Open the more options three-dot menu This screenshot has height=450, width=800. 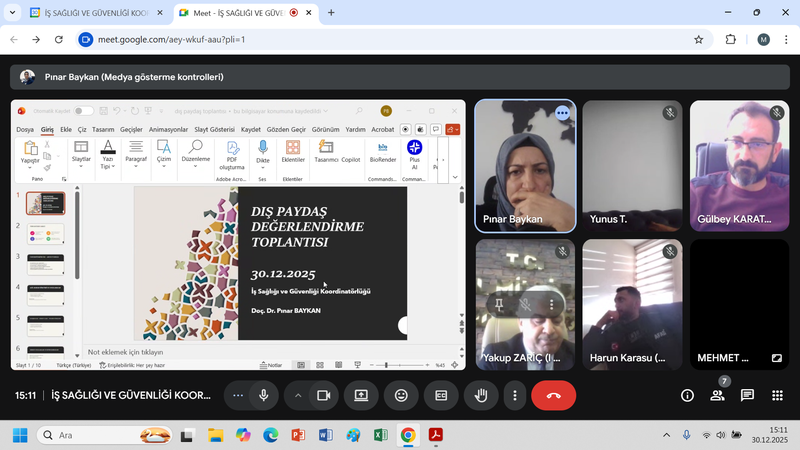(x=515, y=395)
